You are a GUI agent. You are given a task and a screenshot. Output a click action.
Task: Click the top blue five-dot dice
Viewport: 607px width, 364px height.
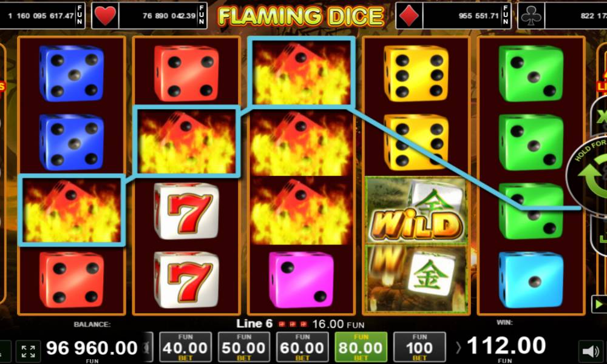pos(71,73)
